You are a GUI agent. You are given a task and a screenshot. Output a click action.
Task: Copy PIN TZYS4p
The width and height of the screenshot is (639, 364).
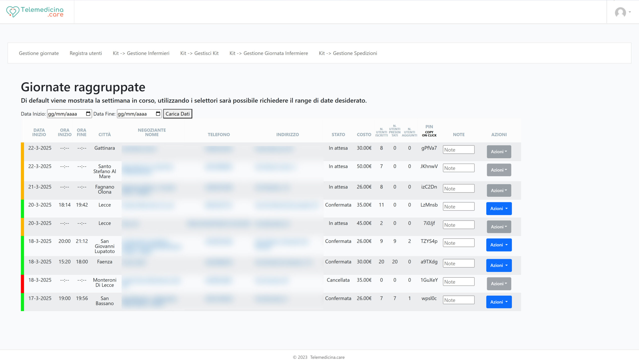(x=429, y=241)
